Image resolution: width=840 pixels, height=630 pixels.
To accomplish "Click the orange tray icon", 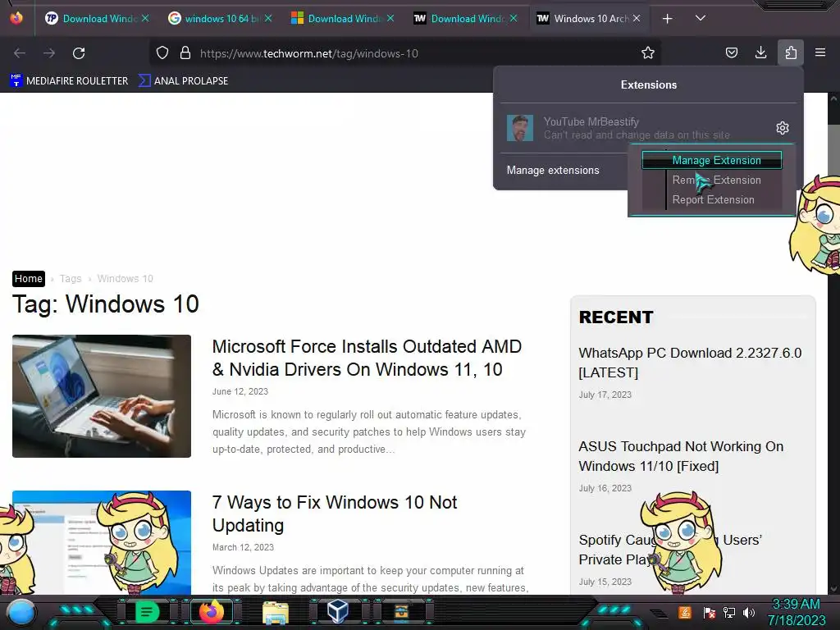I will coord(685,612).
